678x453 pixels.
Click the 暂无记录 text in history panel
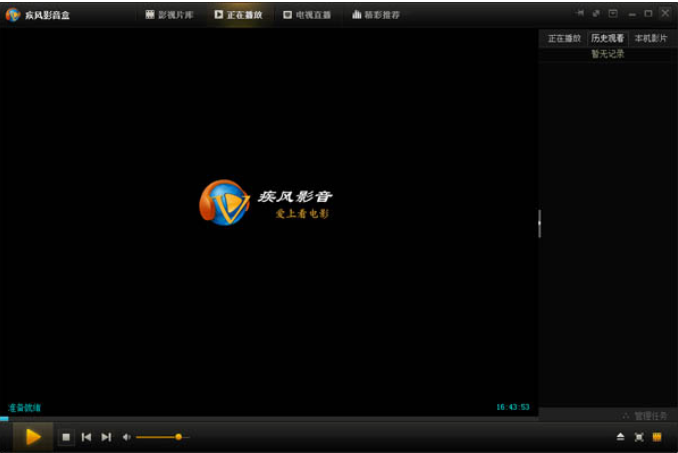coord(608,54)
